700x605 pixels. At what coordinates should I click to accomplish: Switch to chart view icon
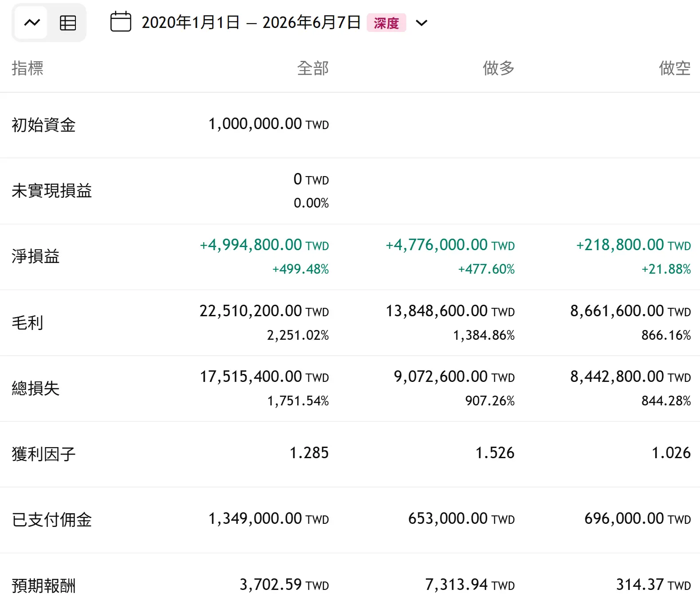click(31, 23)
